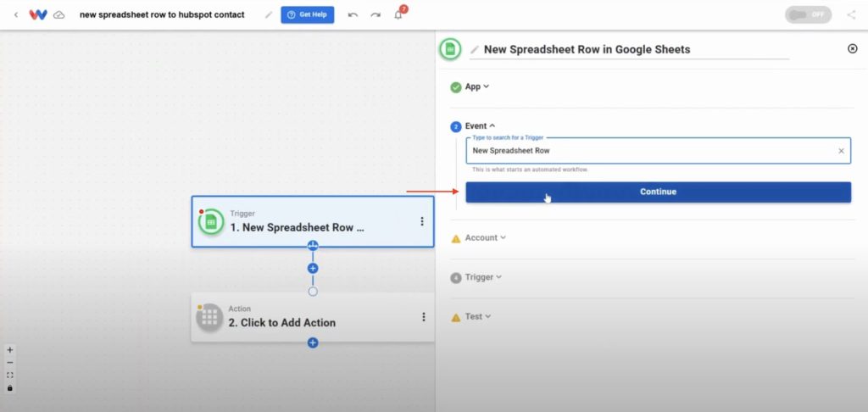Redo the last change

(376, 15)
